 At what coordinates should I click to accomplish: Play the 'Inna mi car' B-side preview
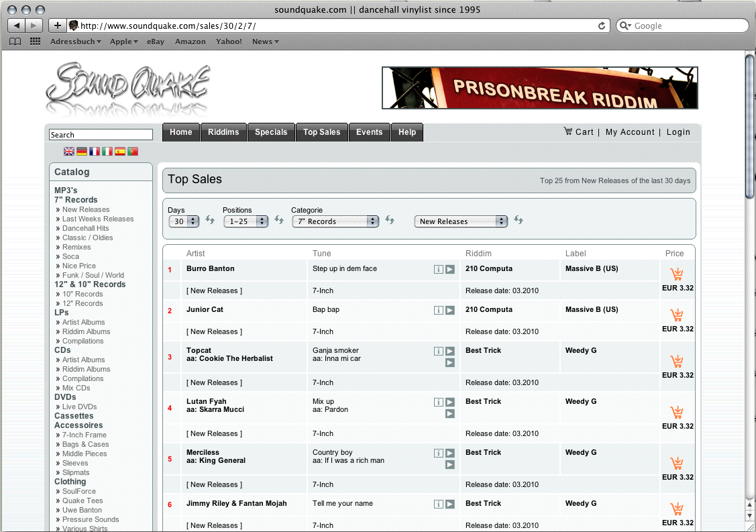[450, 362]
